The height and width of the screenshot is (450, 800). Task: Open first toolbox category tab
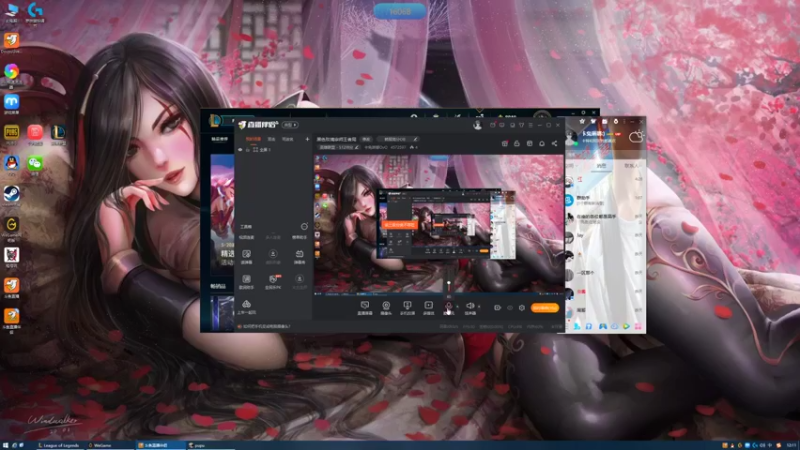pyautogui.click(x=246, y=237)
